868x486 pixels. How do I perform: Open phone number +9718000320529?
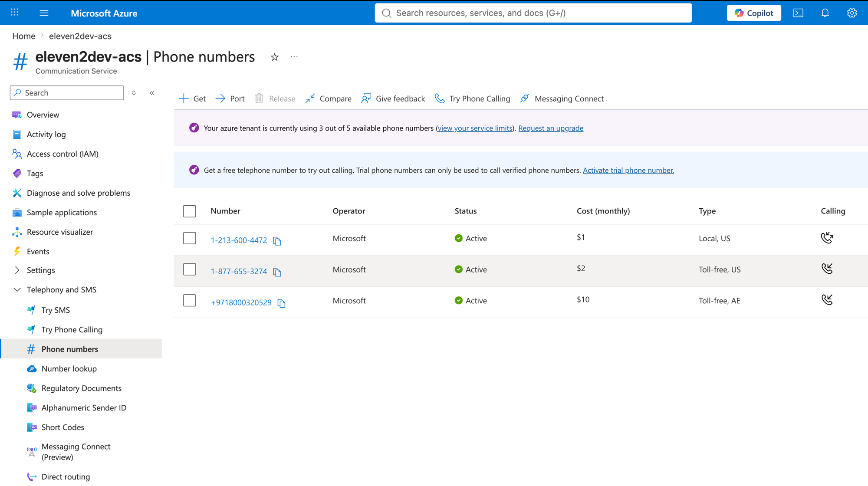pyautogui.click(x=241, y=302)
